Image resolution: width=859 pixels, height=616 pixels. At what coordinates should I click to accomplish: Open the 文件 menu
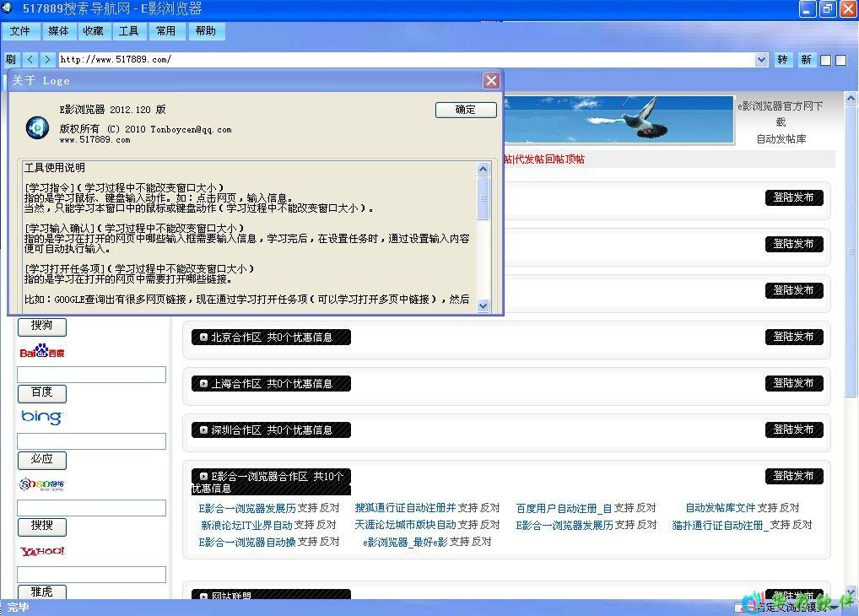(x=19, y=30)
